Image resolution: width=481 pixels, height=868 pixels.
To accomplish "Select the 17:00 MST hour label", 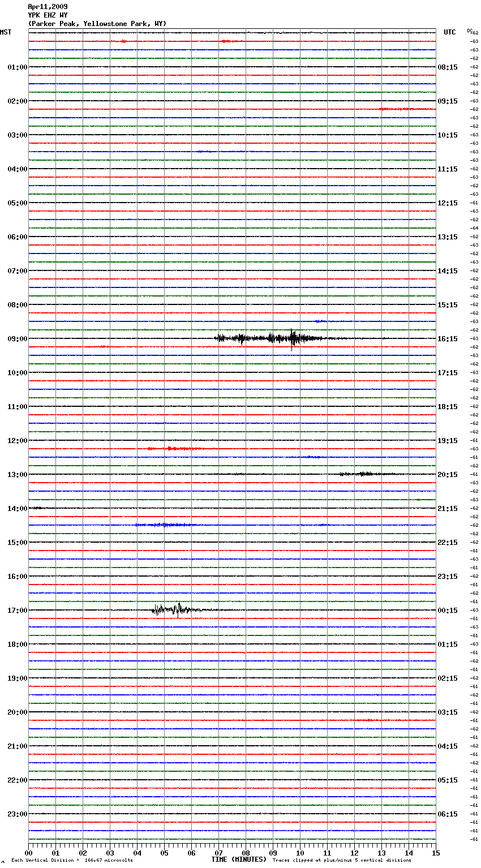I will click(x=18, y=611).
